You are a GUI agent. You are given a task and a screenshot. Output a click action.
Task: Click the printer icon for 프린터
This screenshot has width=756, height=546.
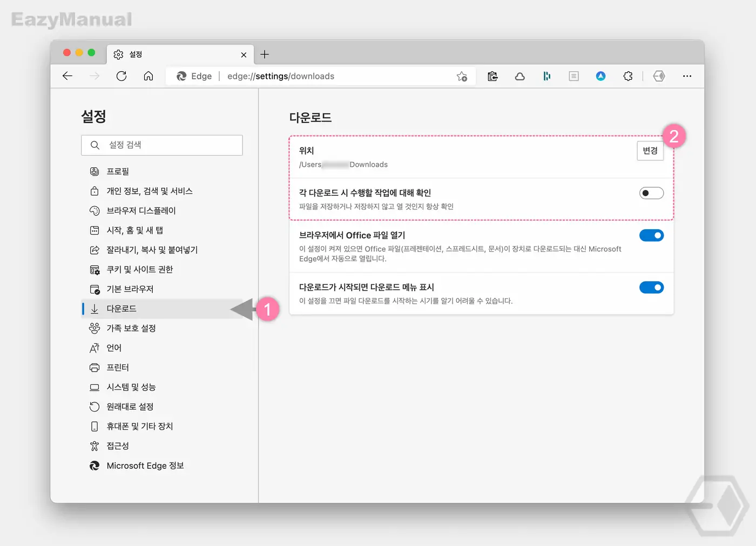(94, 367)
